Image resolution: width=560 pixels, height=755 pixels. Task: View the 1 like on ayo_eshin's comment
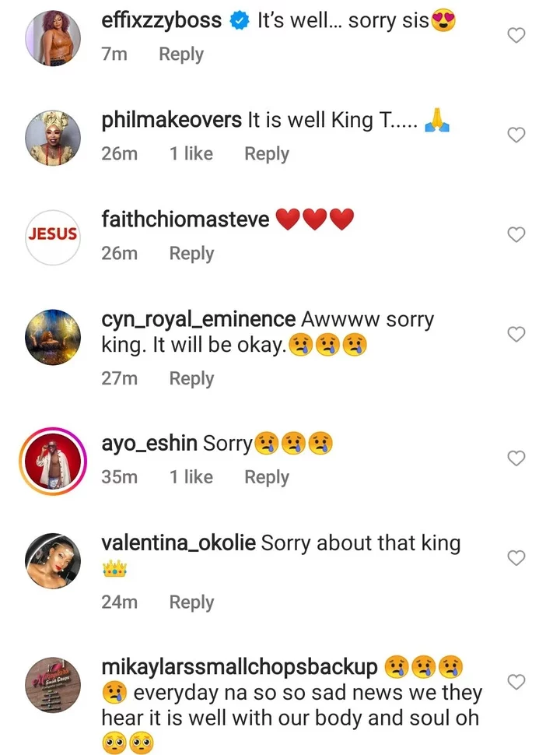point(191,477)
